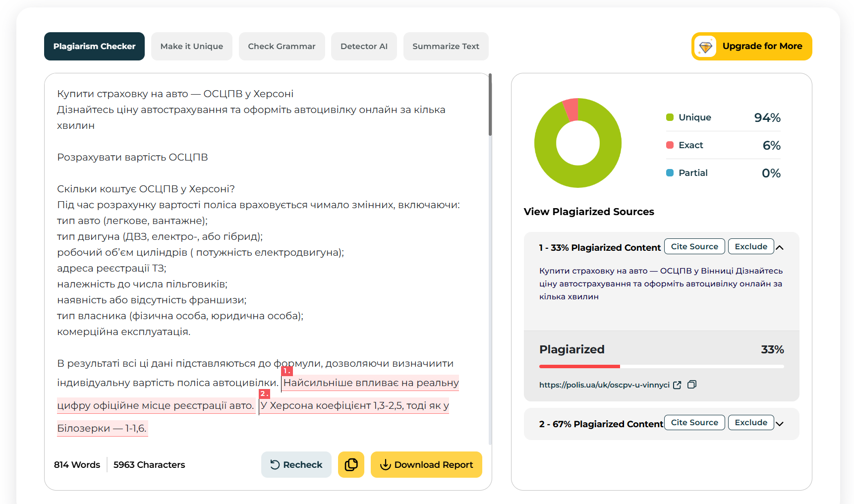
Task: Cite Source for 67% plagiarized content
Action: [x=694, y=422]
